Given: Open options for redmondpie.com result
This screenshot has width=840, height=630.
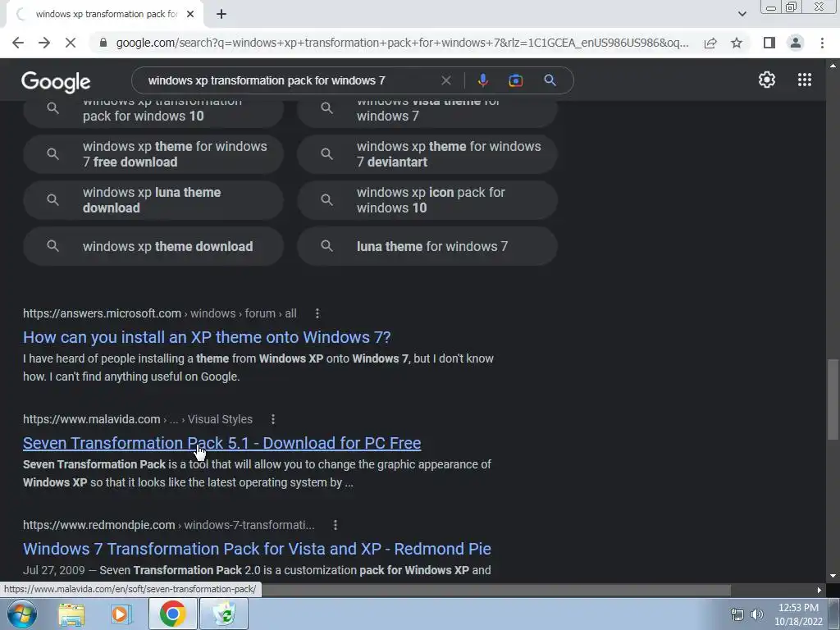Looking at the screenshot, I should click(x=336, y=525).
